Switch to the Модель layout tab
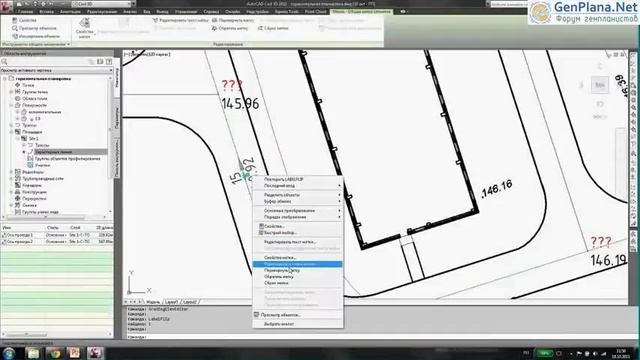Viewport: 640px width, 360px height. click(x=153, y=302)
